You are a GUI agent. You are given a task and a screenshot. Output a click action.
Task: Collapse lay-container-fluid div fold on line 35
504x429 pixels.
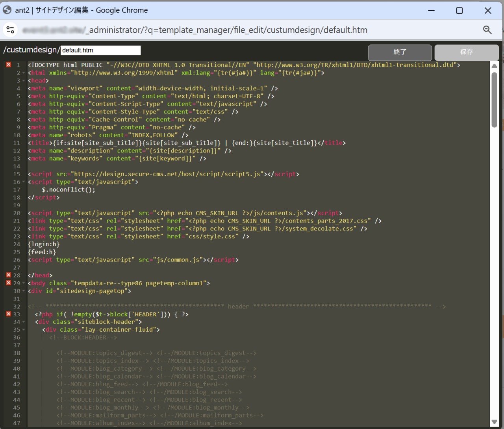(x=24, y=330)
